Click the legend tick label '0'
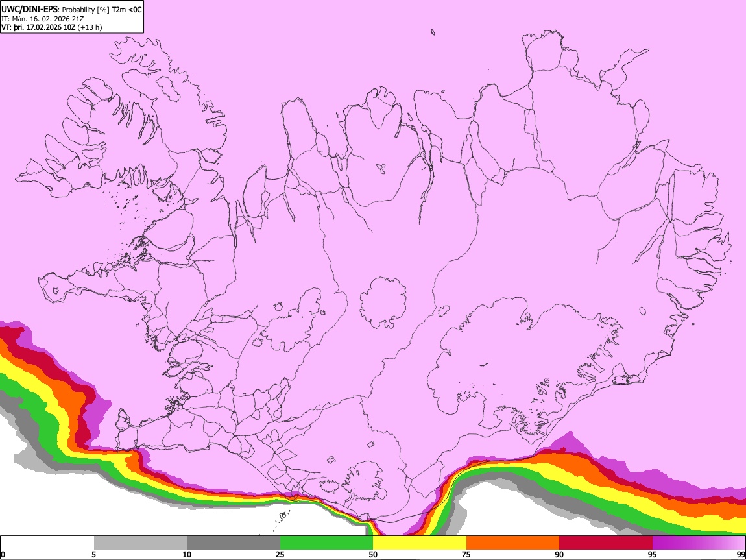This screenshot has width=746, height=560. 3,555
